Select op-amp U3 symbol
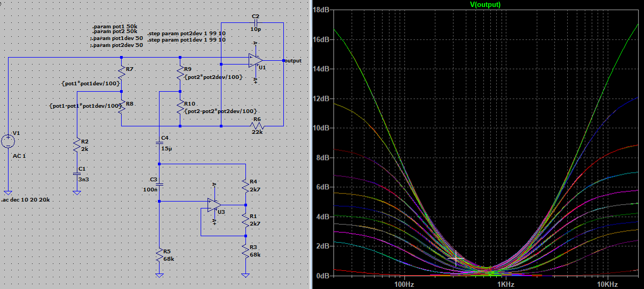This screenshot has height=289, width=644. click(215, 205)
